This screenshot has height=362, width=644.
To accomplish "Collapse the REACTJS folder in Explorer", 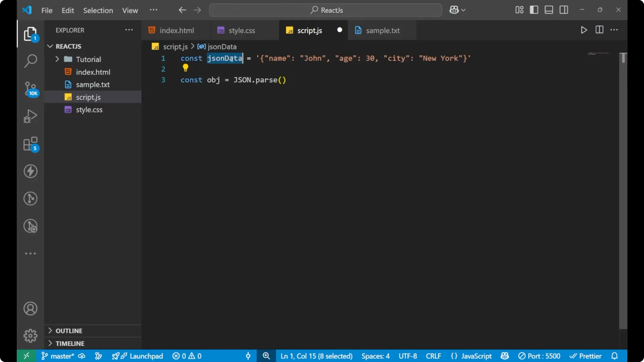I will tap(50, 46).
